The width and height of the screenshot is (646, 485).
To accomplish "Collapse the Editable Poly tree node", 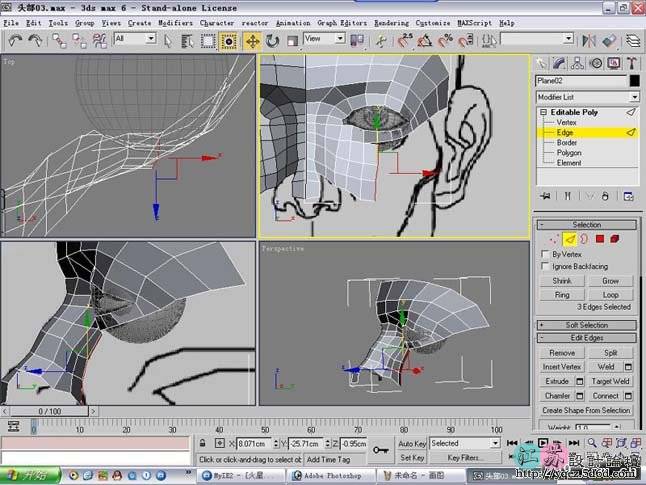I will [543, 112].
